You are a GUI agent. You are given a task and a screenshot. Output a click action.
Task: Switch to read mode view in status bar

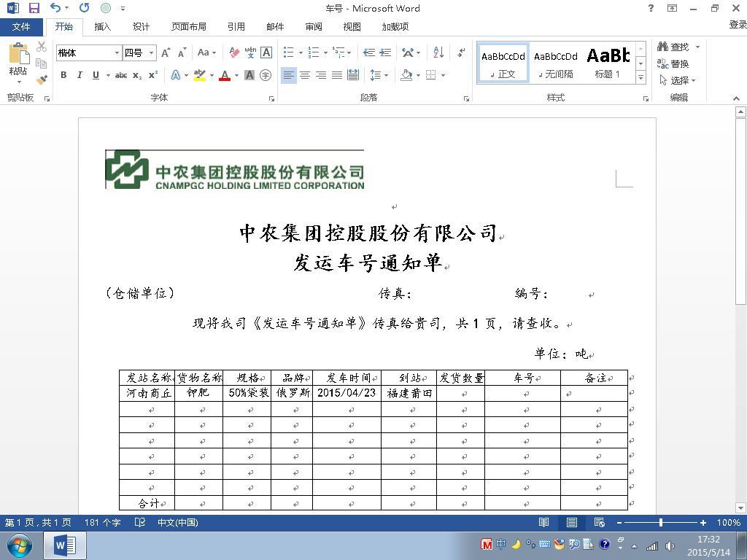point(543,522)
